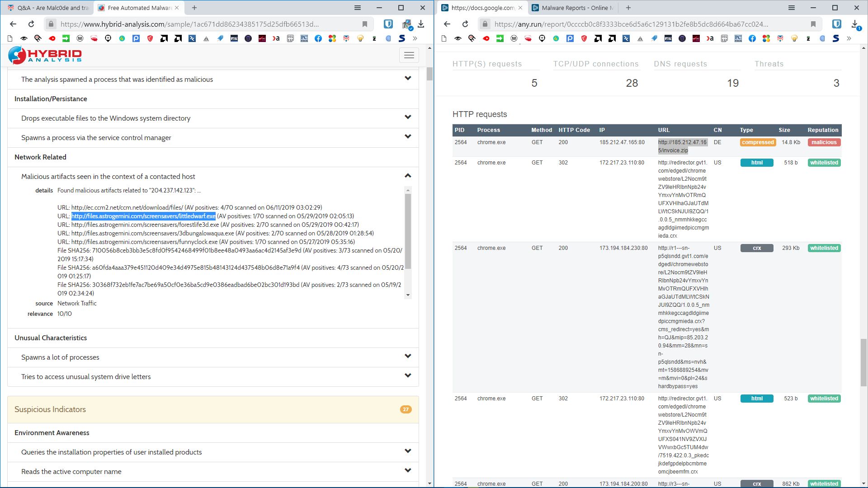Go back in the any.run browser window

click(447, 24)
